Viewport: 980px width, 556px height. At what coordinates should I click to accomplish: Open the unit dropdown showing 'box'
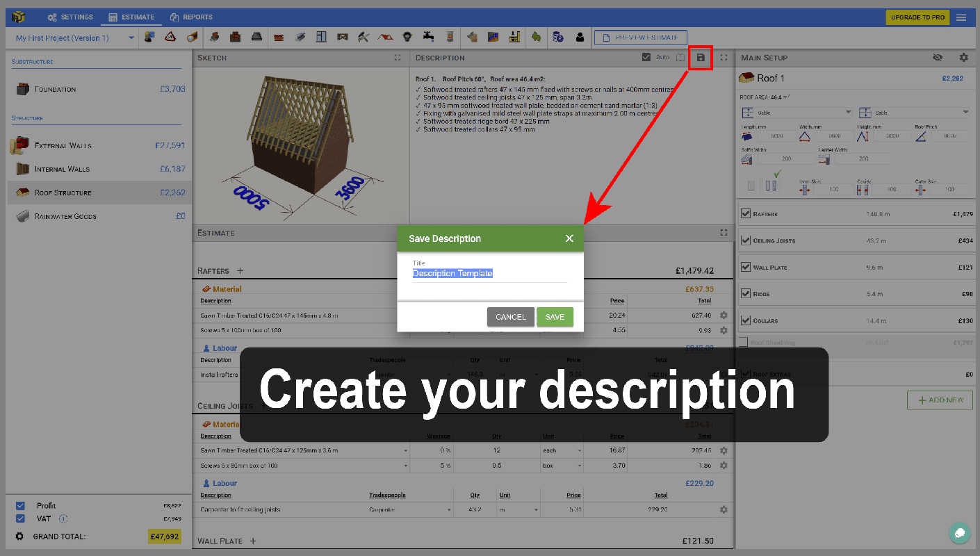tap(562, 466)
